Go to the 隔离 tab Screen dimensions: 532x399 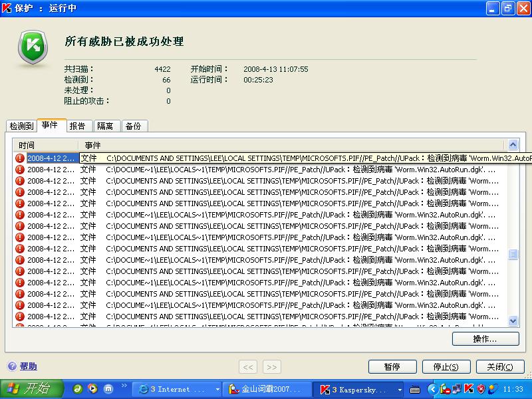pos(107,126)
